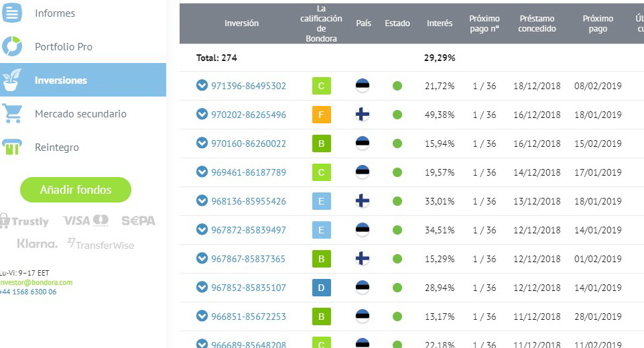This screenshot has height=348, width=644.
Task: Click the Reintegro icon in sidebar
Action: coord(12,148)
